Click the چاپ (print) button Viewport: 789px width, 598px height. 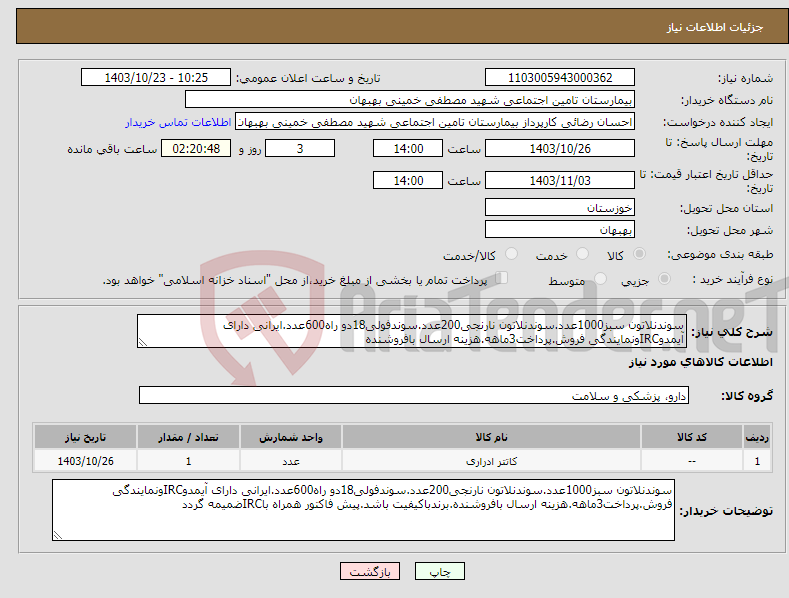(x=439, y=571)
